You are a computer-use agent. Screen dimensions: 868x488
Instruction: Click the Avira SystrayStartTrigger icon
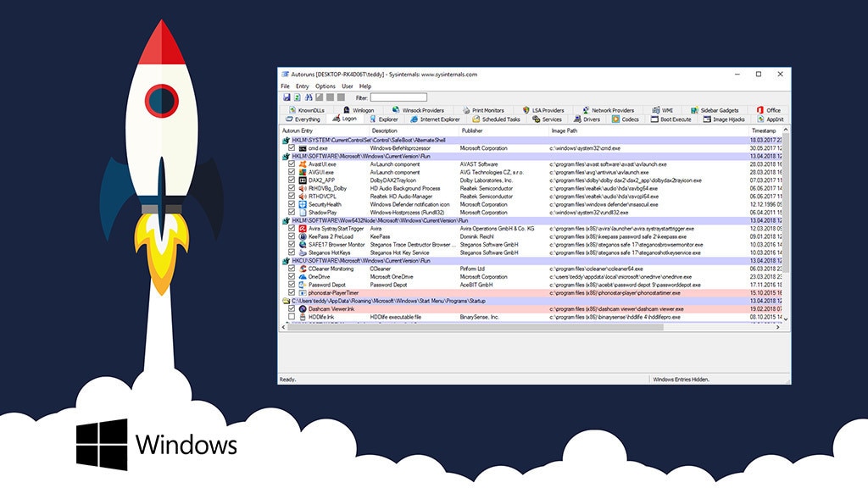pos(303,229)
